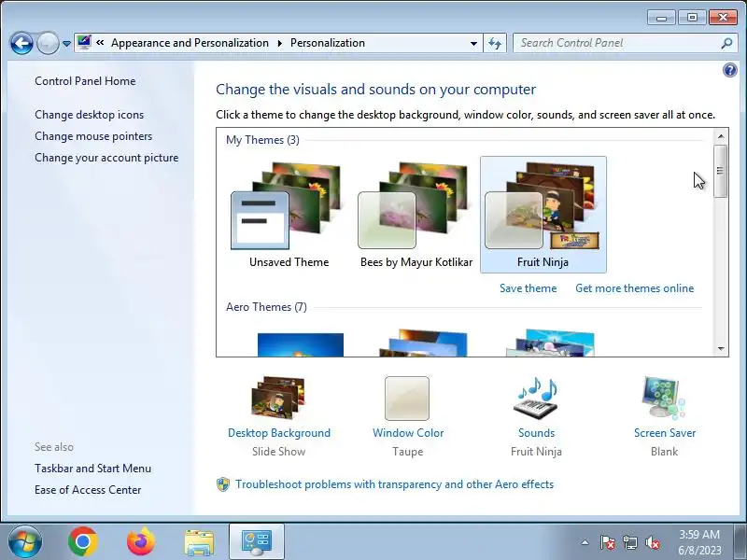Image resolution: width=747 pixels, height=560 pixels.
Task: Open the recent pages dropdown arrow
Action: tap(66, 44)
